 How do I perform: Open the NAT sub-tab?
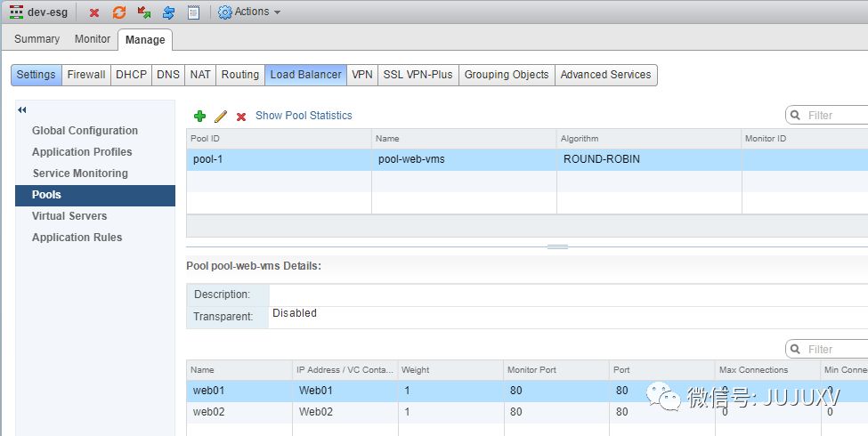(x=200, y=75)
